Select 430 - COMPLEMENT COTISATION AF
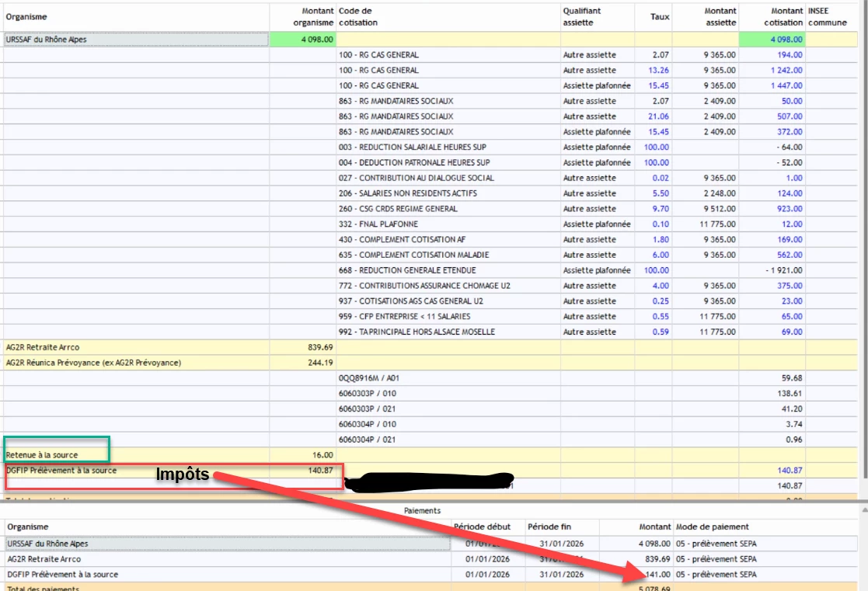 pos(402,240)
